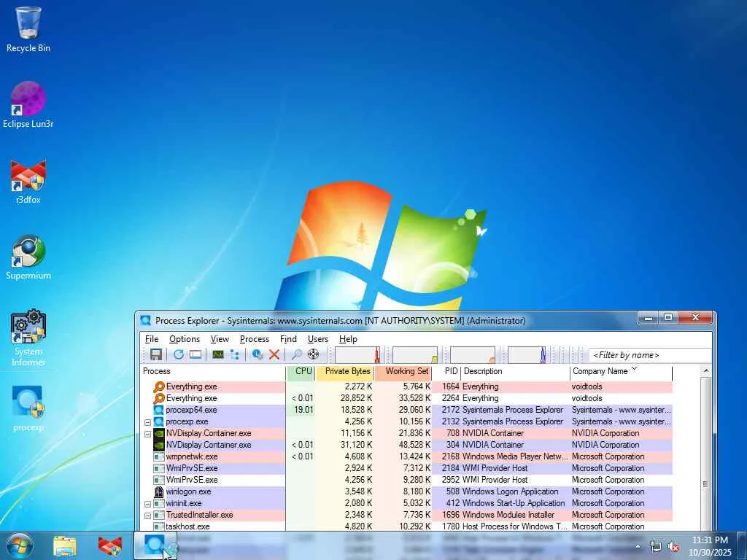The height and width of the screenshot is (560, 747).
Task: Open the Process menu
Action: 255,339
